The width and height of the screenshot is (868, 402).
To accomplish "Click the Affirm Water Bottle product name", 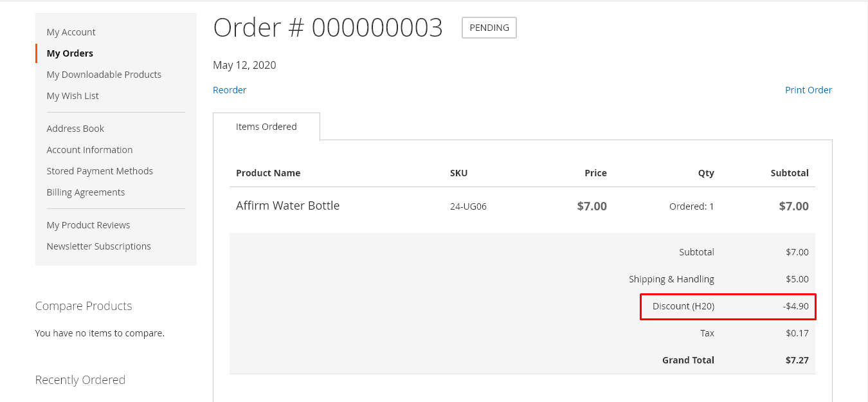I will click(287, 206).
